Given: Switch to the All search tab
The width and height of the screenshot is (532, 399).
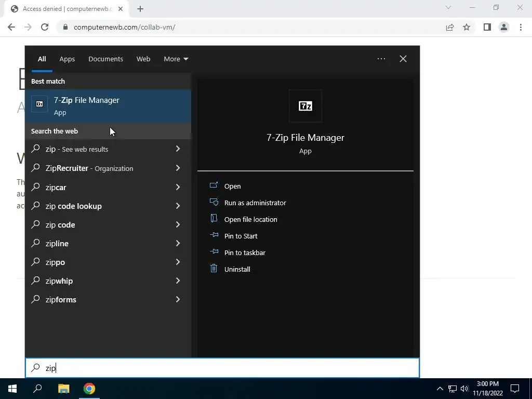Looking at the screenshot, I should (42, 59).
